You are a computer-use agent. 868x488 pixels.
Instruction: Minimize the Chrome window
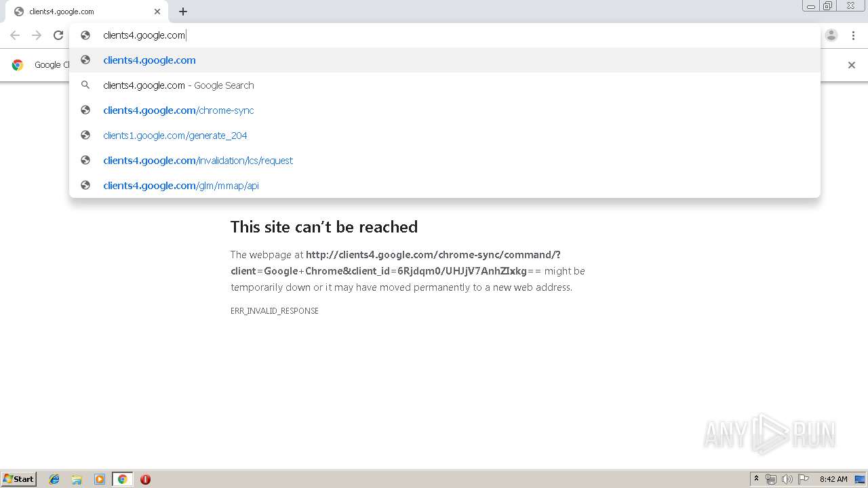click(x=810, y=5)
